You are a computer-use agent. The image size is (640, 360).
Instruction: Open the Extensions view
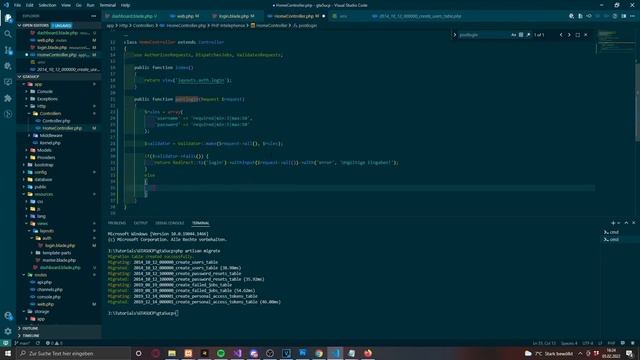[x=8, y=98]
